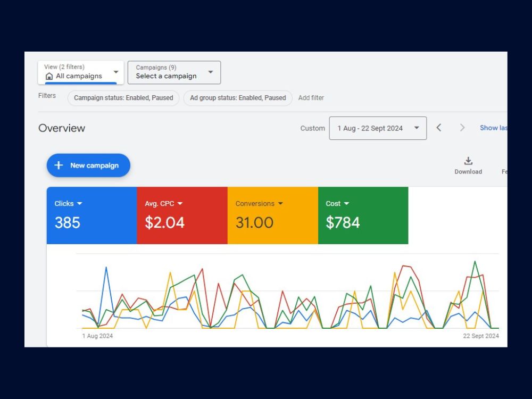Screen dimensions: 532x399
Task: Click the New campaign button
Action: pyautogui.click(x=88, y=165)
